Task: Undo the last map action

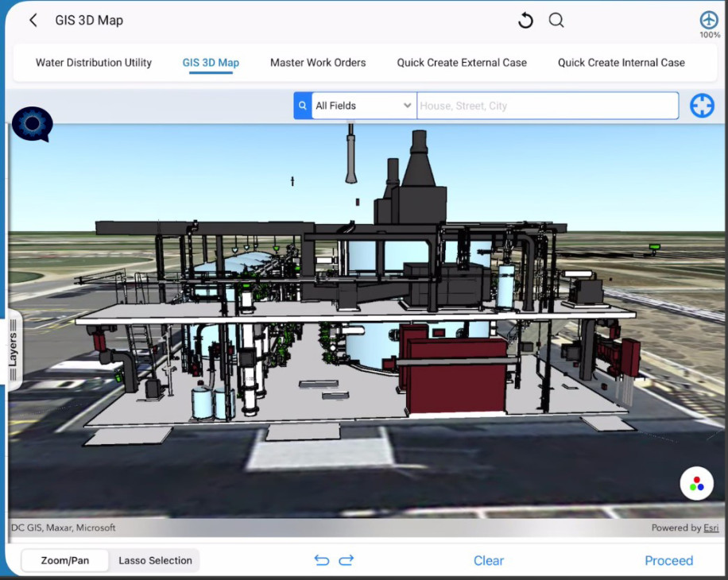Action: tap(322, 560)
